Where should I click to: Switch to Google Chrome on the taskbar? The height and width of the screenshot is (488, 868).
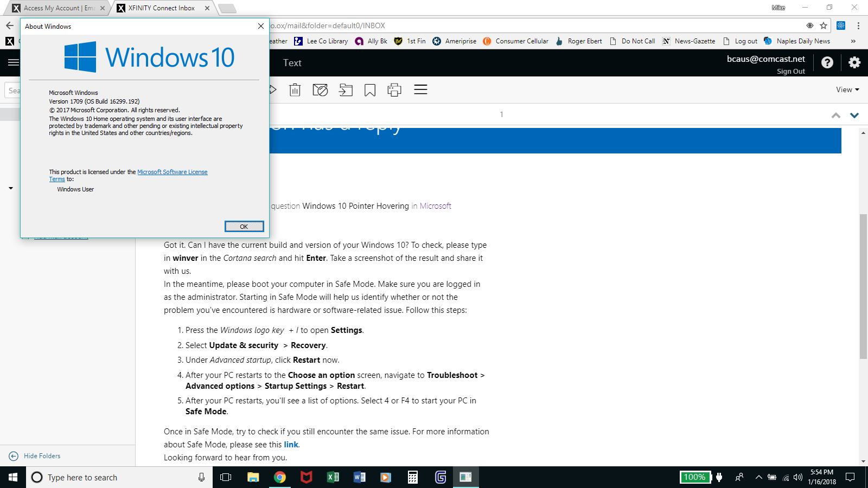[279, 477]
